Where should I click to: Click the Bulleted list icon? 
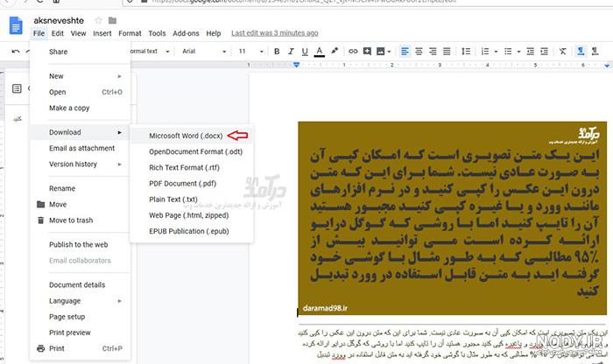[x=508, y=51]
